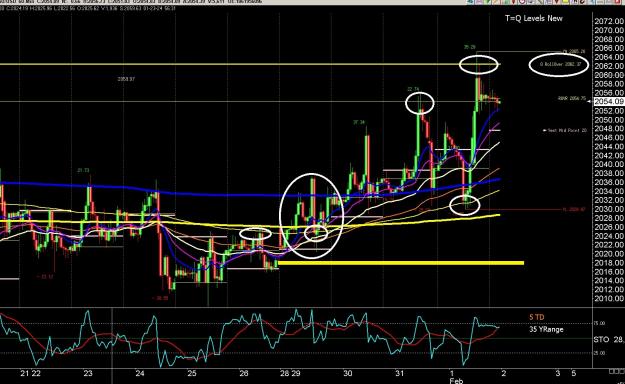Select the current price tag 2054.09
The height and width of the screenshot is (384, 625).
click(x=609, y=102)
